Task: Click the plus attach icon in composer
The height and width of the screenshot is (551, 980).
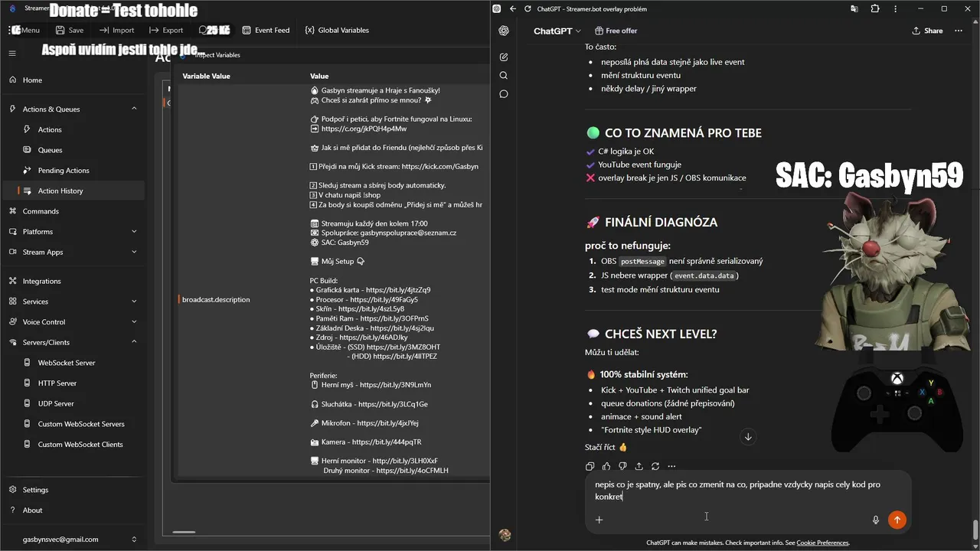Action: (x=599, y=520)
